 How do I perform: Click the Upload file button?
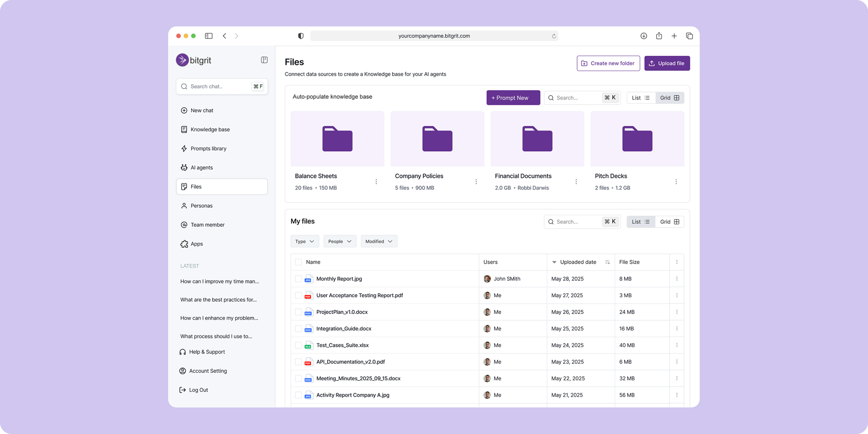667,63
